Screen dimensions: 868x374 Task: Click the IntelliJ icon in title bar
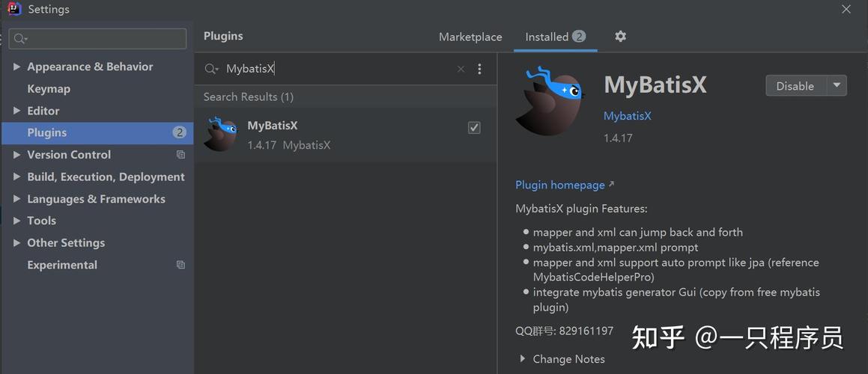tap(14, 9)
